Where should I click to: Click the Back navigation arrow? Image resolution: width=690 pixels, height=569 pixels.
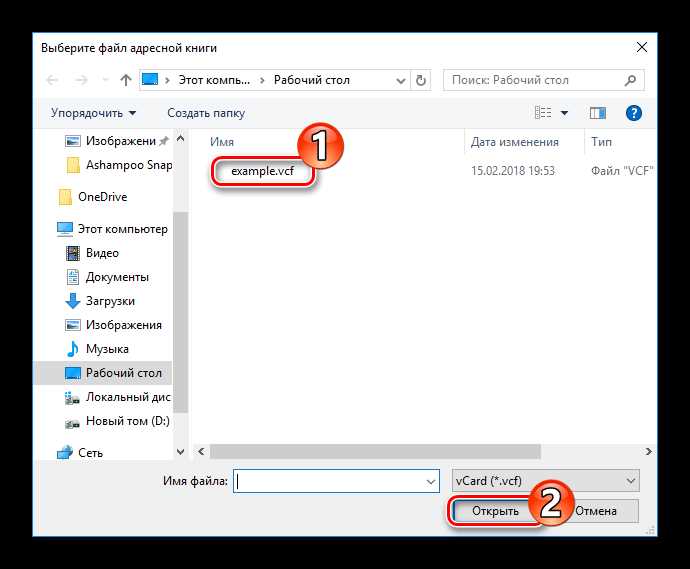pos(52,80)
